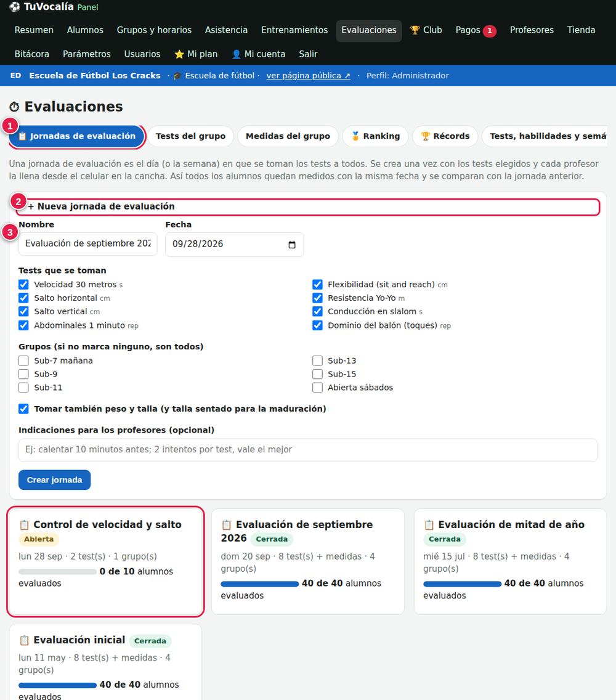Uncheck Resistencia Yo-Yo test
This screenshot has width=616, height=700.
point(317,298)
